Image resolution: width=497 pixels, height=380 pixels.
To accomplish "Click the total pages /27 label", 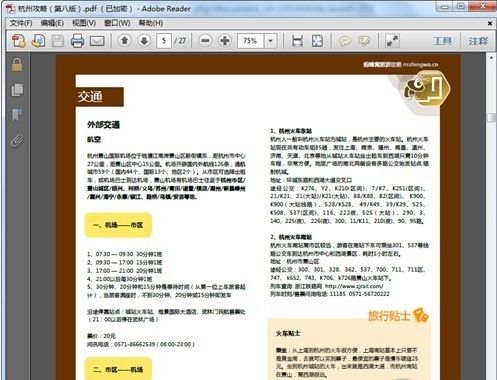I will (180, 41).
